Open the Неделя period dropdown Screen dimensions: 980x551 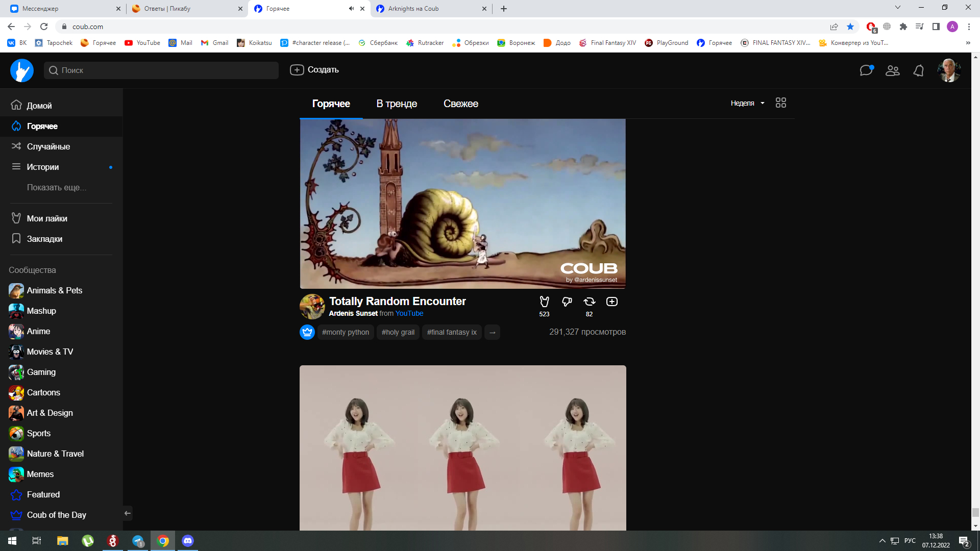coord(748,103)
